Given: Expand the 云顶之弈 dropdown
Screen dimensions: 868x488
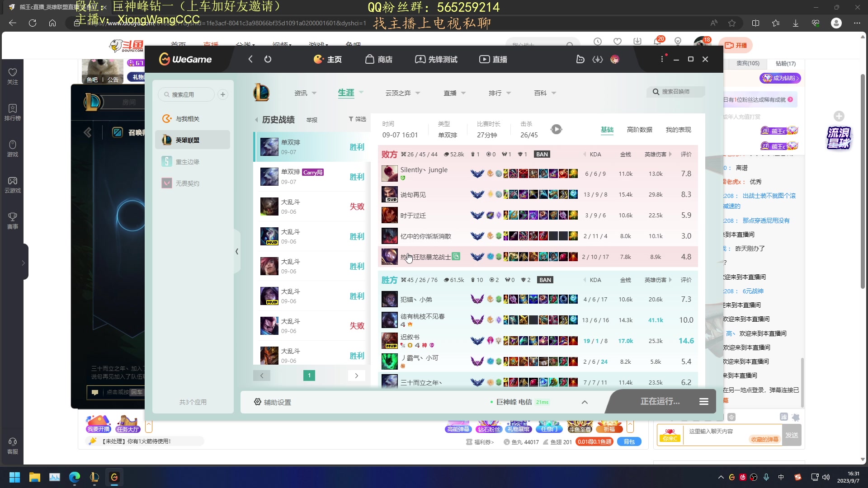Looking at the screenshot, I should (402, 93).
